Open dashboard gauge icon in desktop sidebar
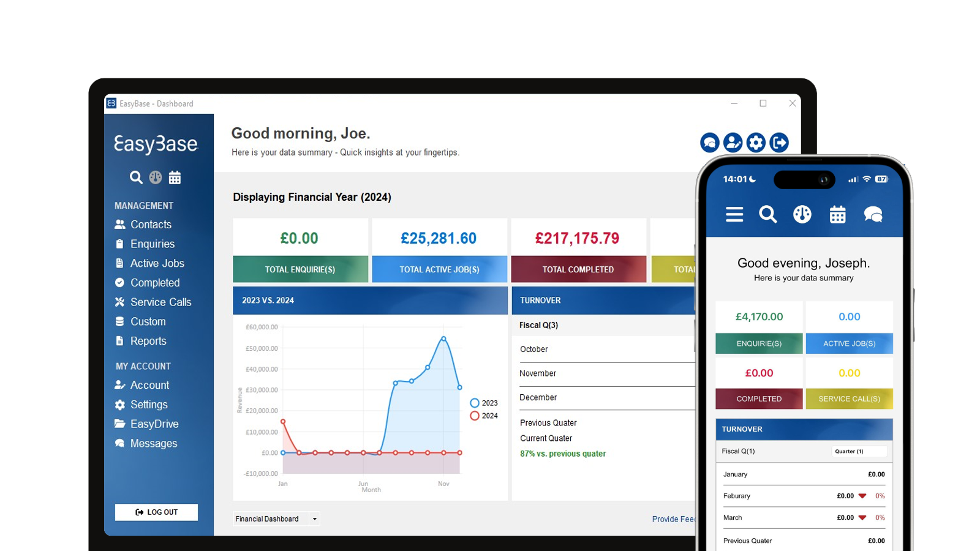 156,178
